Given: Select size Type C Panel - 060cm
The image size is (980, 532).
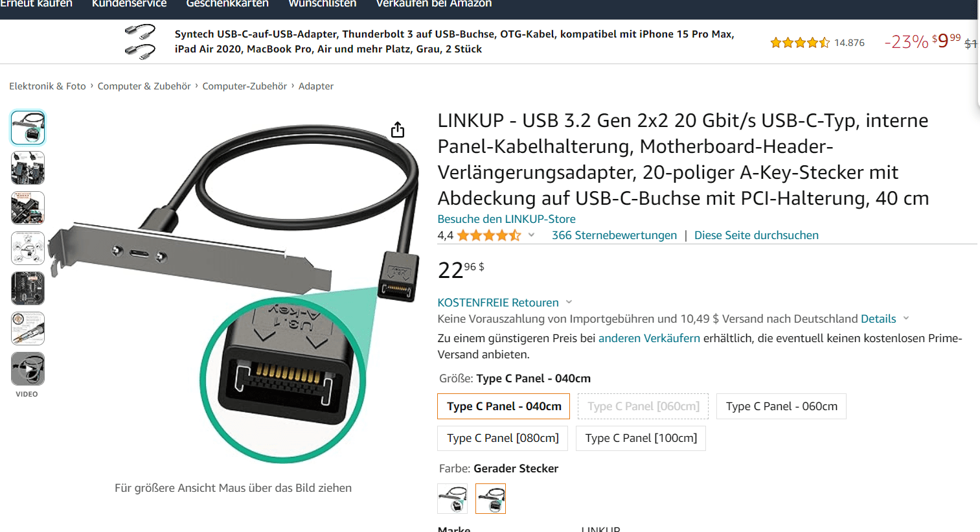Looking at the screenshot, I should pyautogui.click(x=781, y=406).
